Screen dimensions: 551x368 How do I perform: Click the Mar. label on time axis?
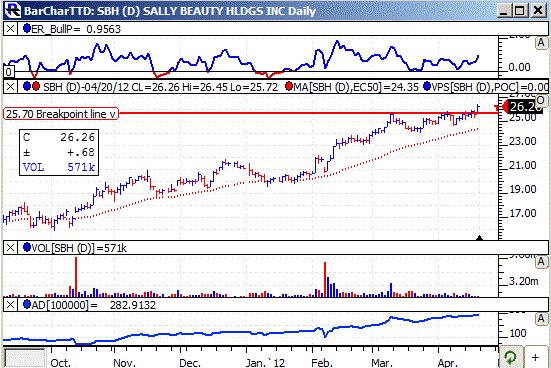382,362
